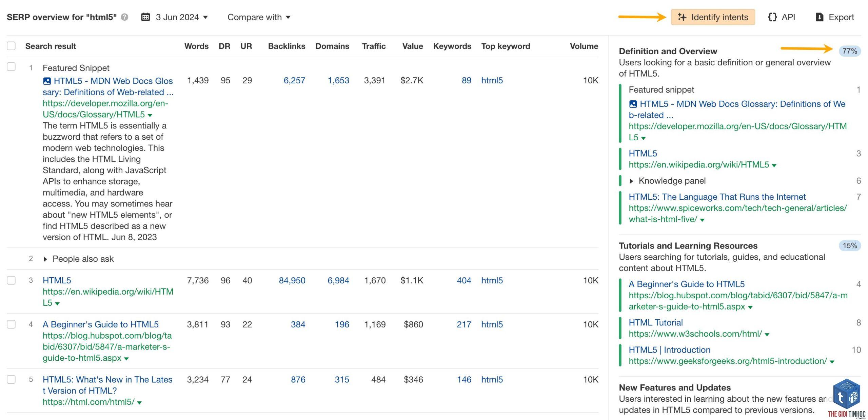Click the Export button
This screenshot has width=868, height=420.
coord(834,17)
